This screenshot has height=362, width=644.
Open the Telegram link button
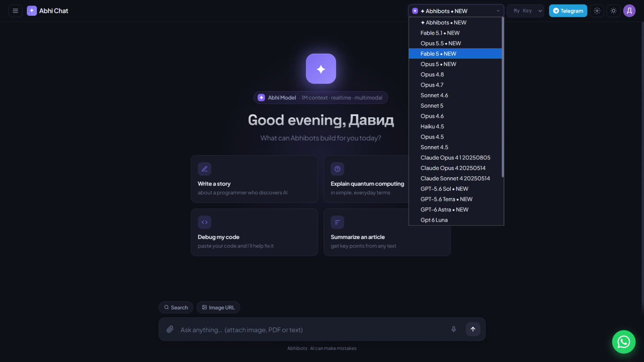click(568, 11)
